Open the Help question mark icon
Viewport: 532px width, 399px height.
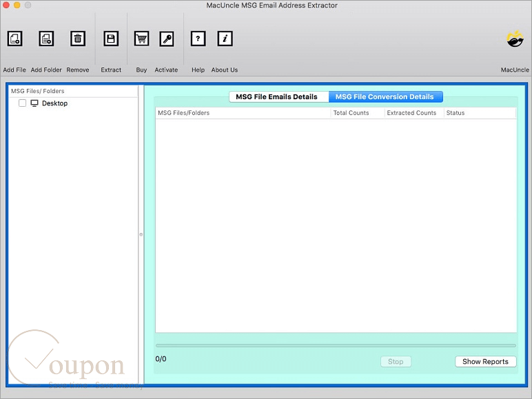198,39
